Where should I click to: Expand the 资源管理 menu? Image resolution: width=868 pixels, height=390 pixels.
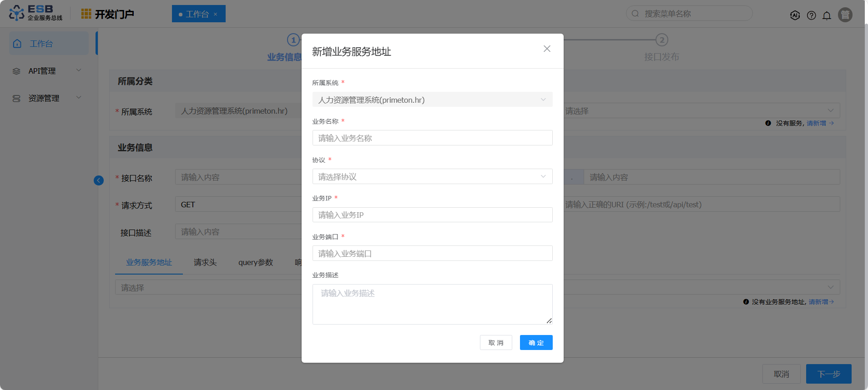click(x=48, y=98)
